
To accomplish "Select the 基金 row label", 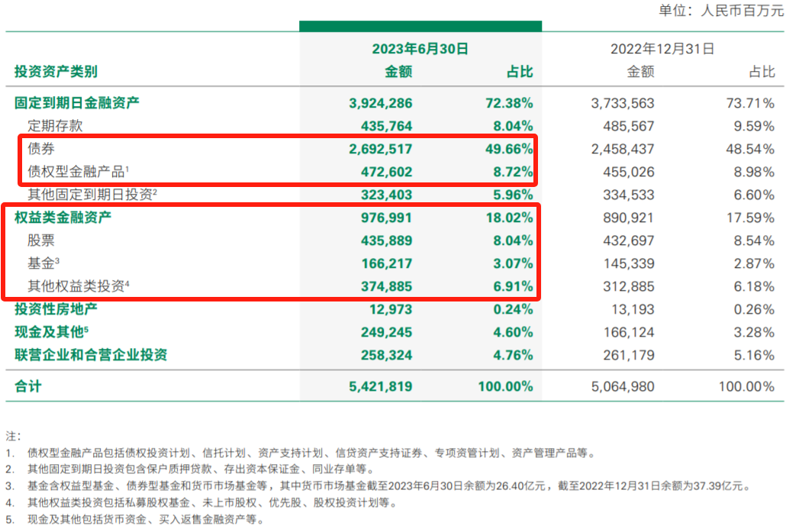I will coord(43,263).
